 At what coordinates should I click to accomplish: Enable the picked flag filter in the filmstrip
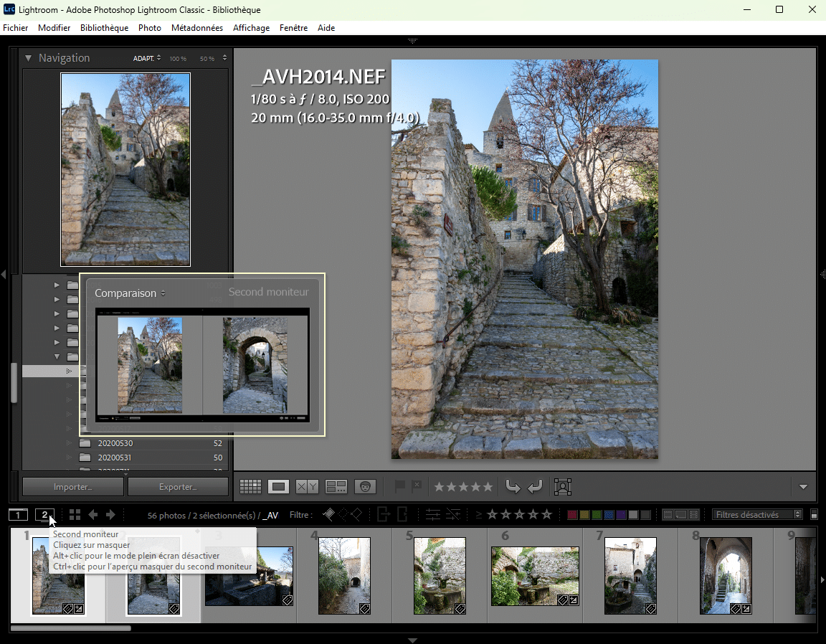pyautogui.click(x=329, y=514)
